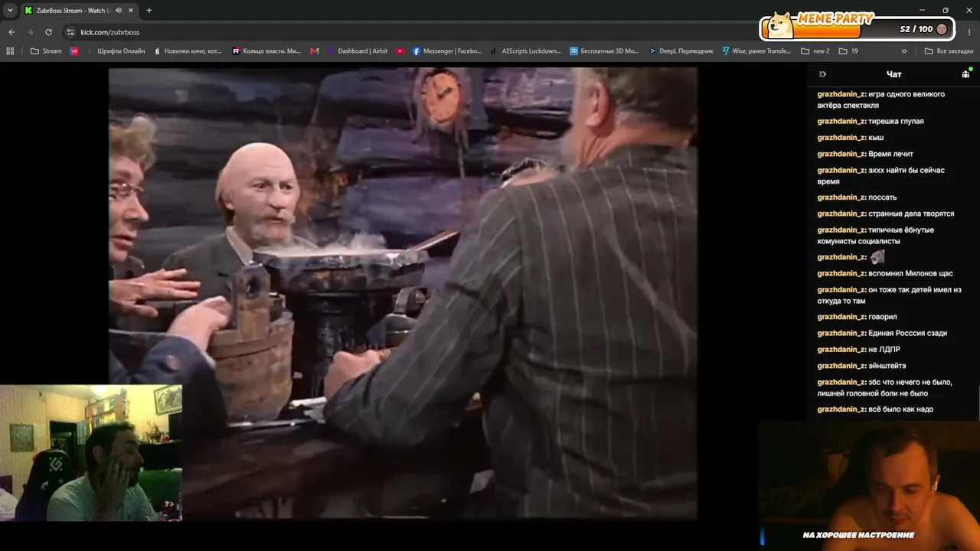Open the chat gifts icon

pos(966,73)
